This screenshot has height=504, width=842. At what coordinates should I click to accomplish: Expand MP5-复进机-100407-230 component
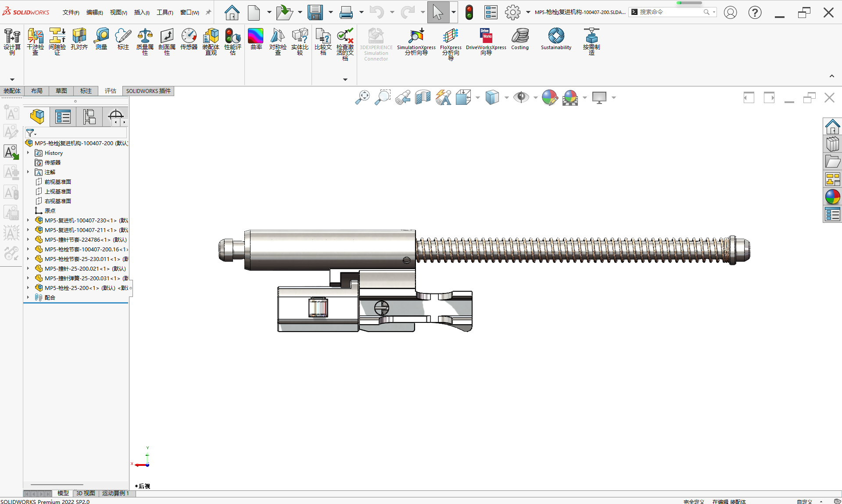point(28,220)
